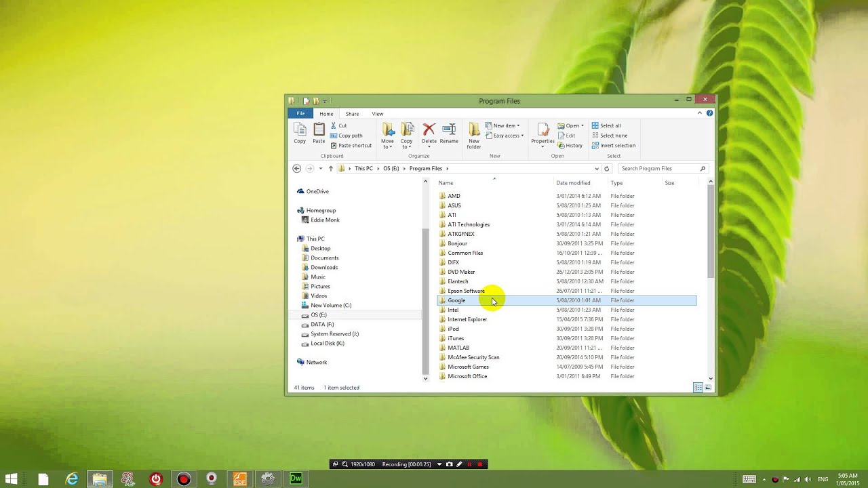Select the Internet Explorer folder

pyautogui.click(x=566, y=319)
